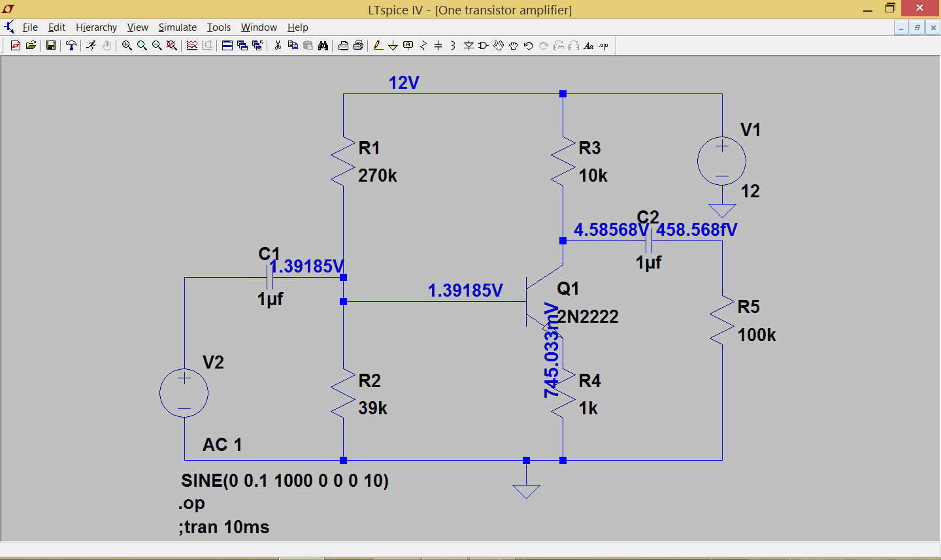
Task: Select the Text 'Aa' tool
Action: pyautogui.click(x=589, y=46)
